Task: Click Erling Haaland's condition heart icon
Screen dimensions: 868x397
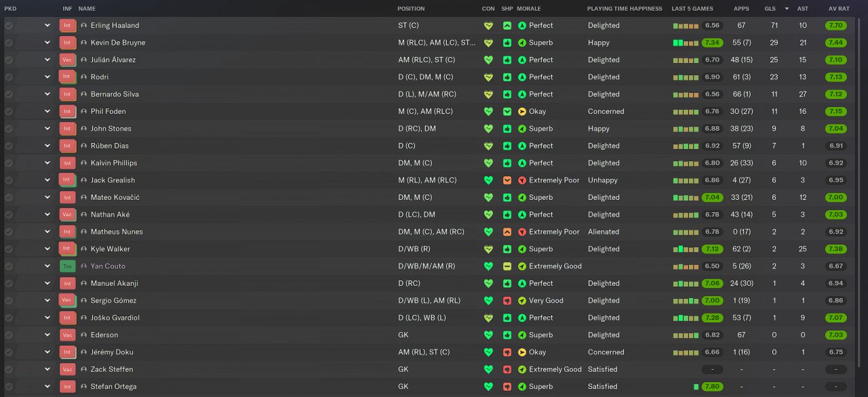Action: (488, 26)
